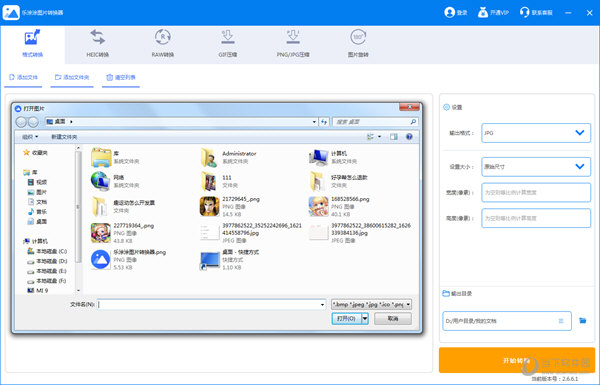Image resolution: width=600 pixels, height=385 pixels.
Task: Contact customer service via headset icon
Action: point(525,12)
